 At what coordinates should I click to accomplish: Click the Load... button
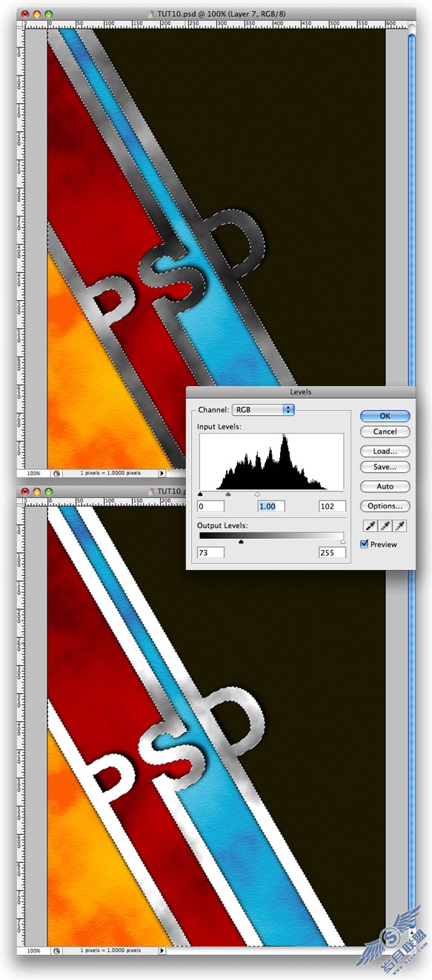(385, 451)
